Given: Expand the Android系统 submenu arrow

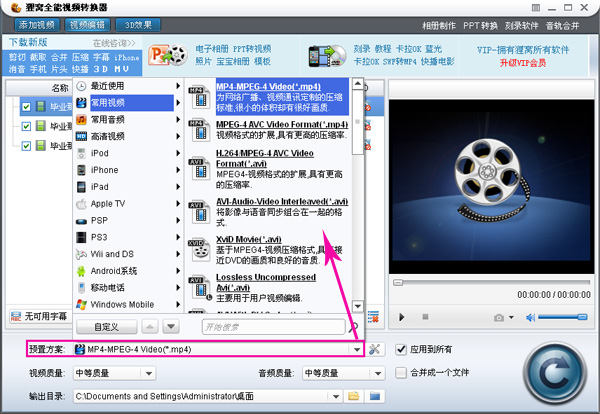Looking at the screenshot, I should click(x=178, y=271).
